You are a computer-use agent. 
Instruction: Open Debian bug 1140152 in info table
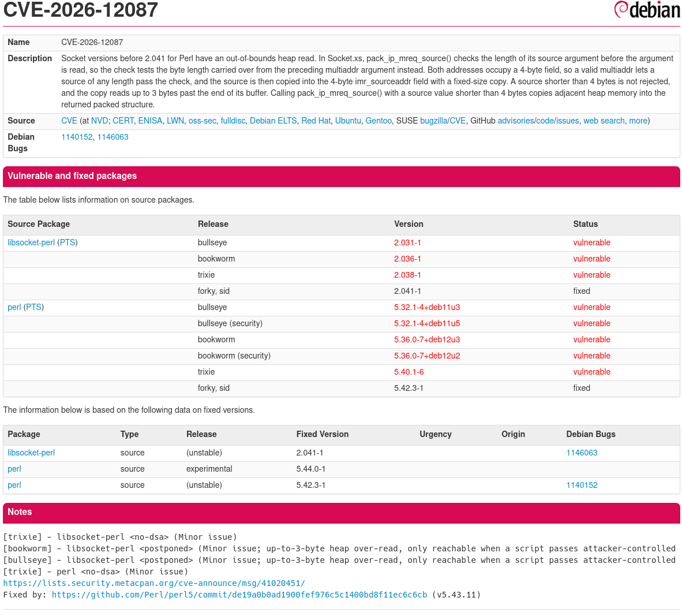click(77, 137)
